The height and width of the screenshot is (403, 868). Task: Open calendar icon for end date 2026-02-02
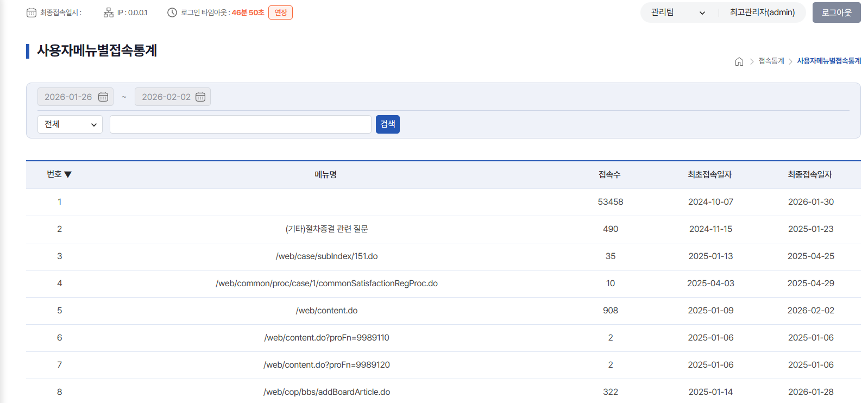(200, 97)
